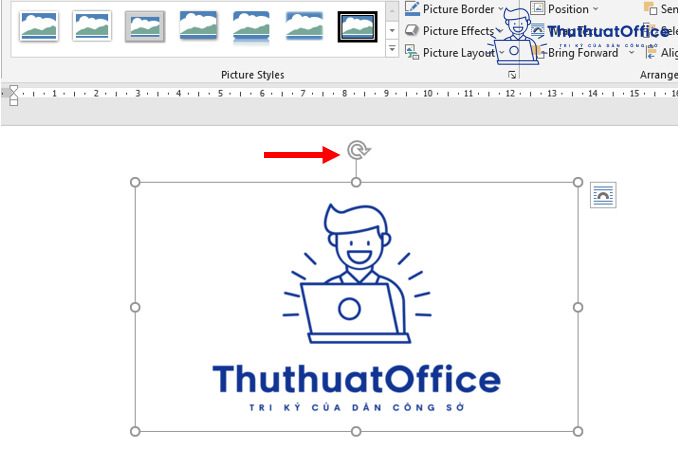Click the Send Backward icon

pyautogui.click(x=651, y=8)
